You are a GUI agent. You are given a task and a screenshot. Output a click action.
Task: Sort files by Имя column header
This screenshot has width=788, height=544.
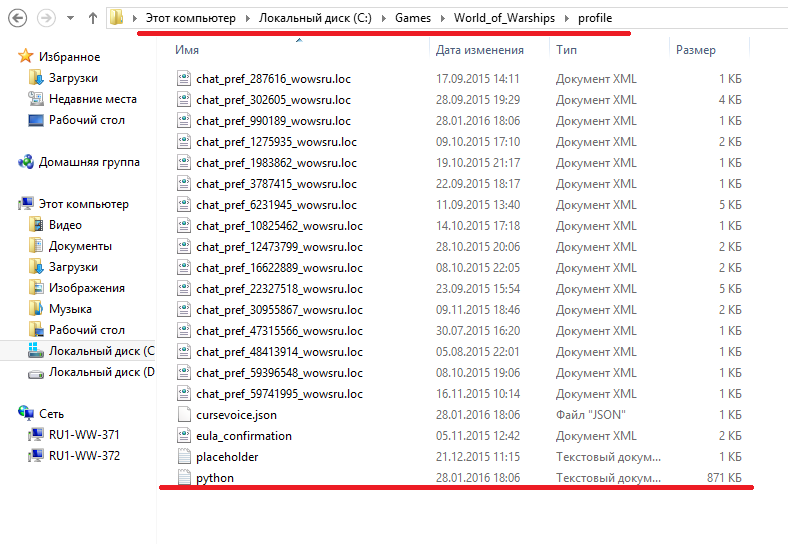click(x=187, y=50)
